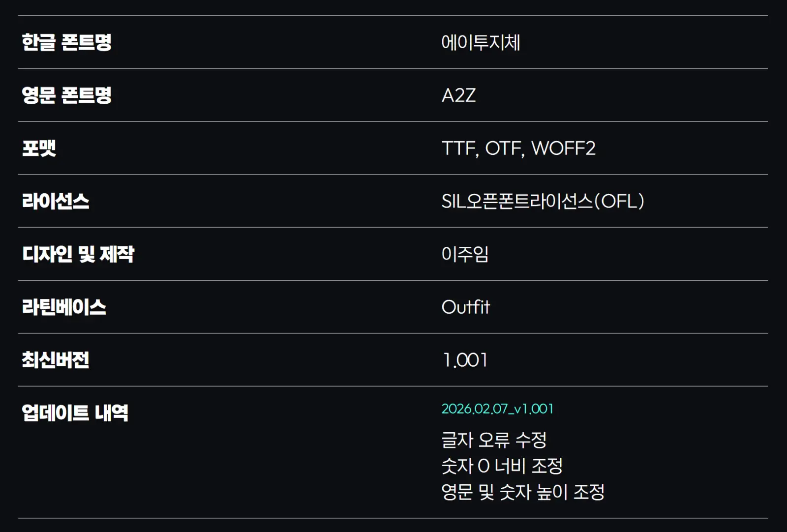The width and height of the screenshot is (787, 532).
Task: Click the WOFF2 format name
Action: tap(563, 148)
